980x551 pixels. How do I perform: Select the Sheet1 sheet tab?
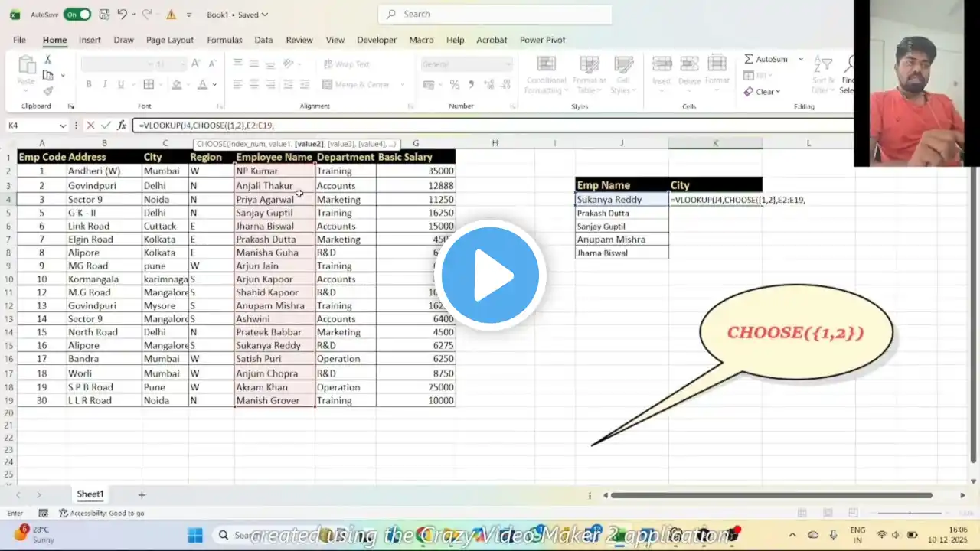pos(90,494)
